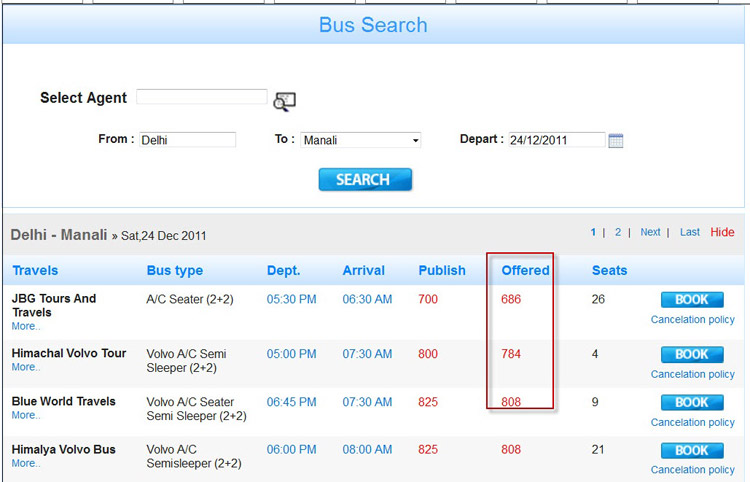Click the agent search icon
The width and height of the screenshot is (750, 482).
click(x=285, y=100)
